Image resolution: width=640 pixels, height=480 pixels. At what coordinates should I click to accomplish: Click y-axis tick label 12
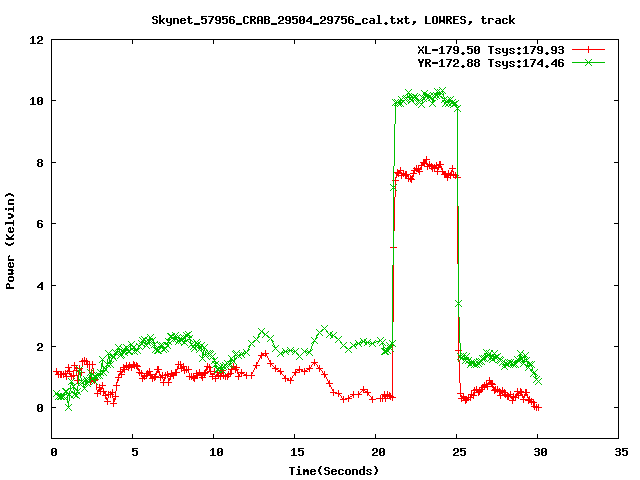tap(36, 40)
